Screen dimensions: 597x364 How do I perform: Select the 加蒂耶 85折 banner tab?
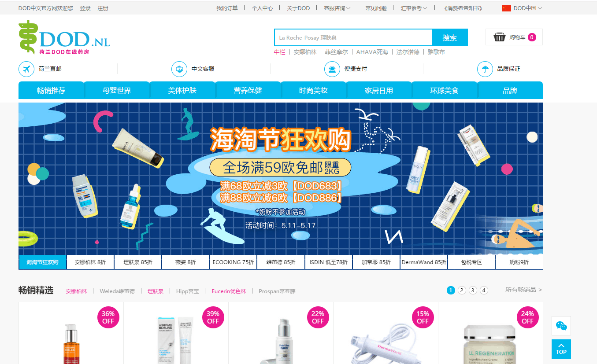(x=376, y=262)
